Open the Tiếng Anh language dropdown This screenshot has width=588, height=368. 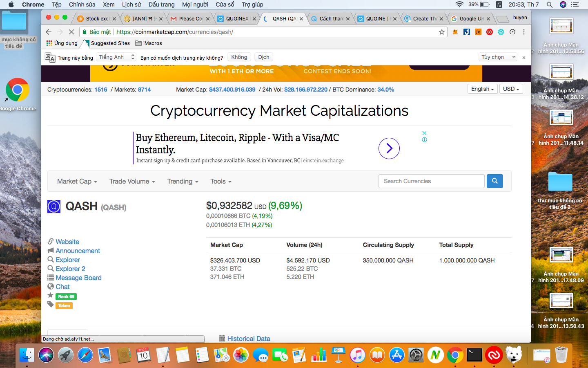(116, 57)
